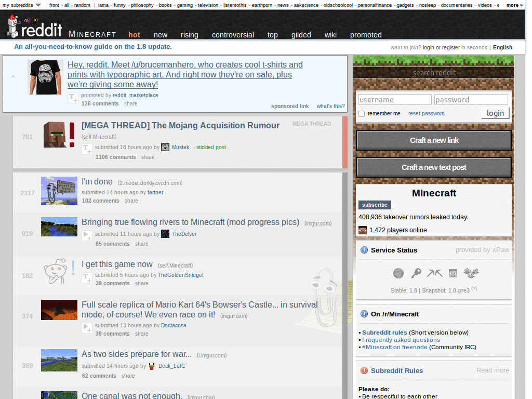The height and width of the screenshot is (399, 532).
Task: Open the my subreddits dropdown
Action: pos(22,5)
